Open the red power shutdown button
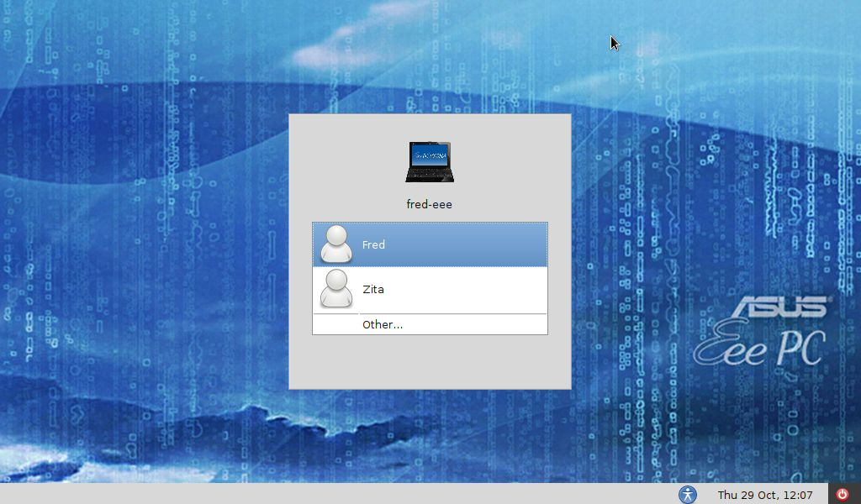This screenshot has height=504, width=861. tap(842, 494)
